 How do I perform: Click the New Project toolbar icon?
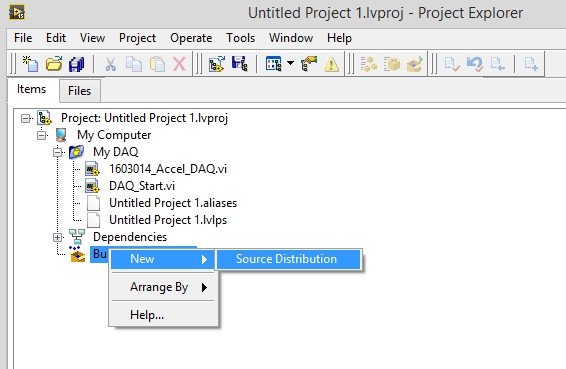[30, 64]
